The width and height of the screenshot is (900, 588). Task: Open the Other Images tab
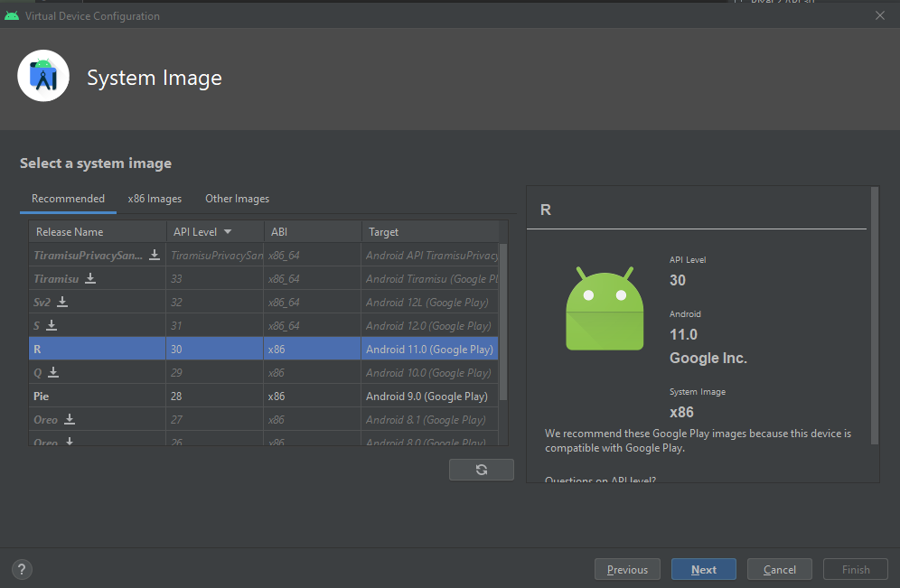pyautogui.click(x=237, y=198)
